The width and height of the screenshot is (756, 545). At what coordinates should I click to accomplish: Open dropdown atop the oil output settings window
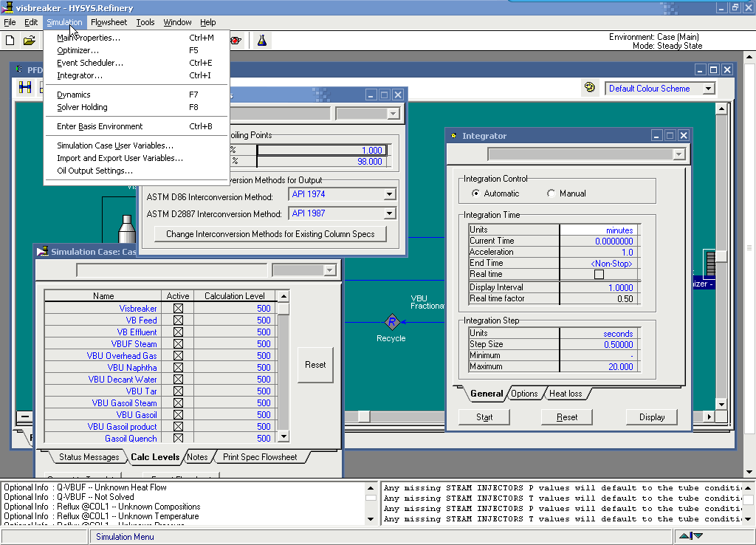pos(394,114)
